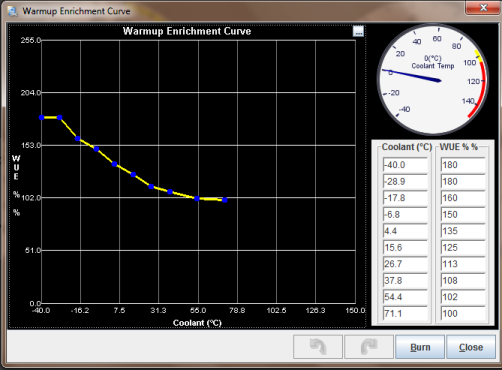The width and height of the screenshot is (502, 370).
Task: Select the 71.1 coolant temperature field
Action: (x=405, y=314)
